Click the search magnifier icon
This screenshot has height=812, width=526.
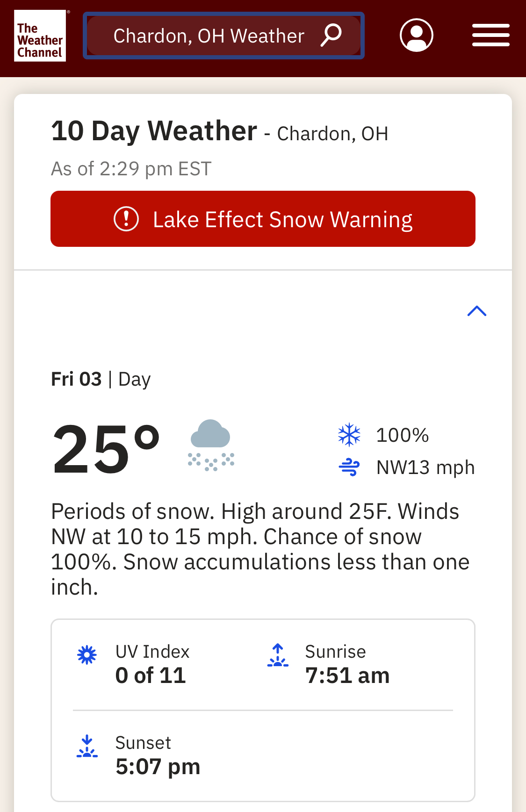[331, 36]
